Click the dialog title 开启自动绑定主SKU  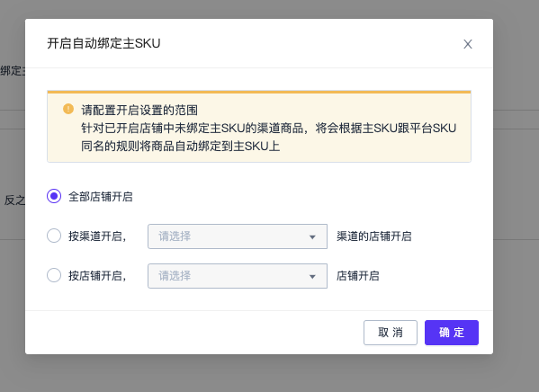(x=103, y=43)
